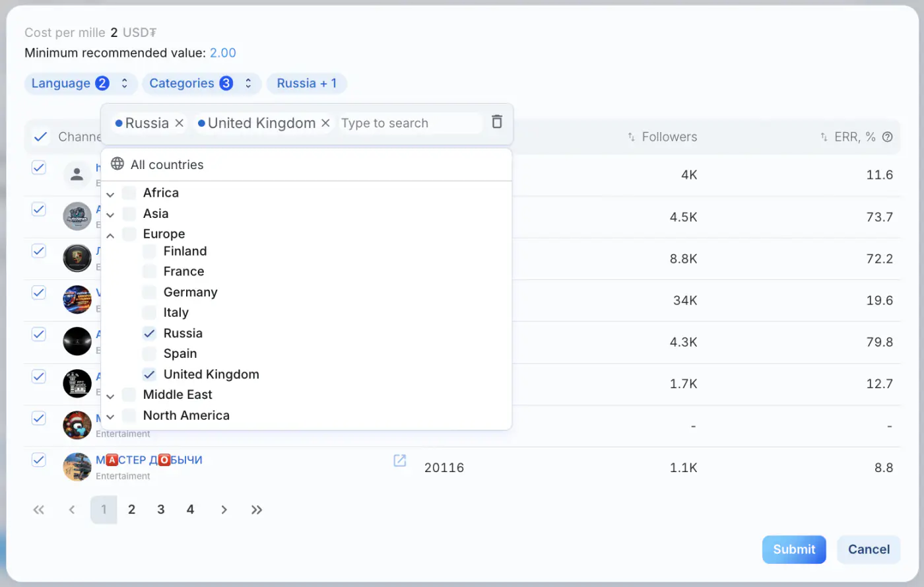Image resolution: width=924 pixels, height=587 pixels.
Task: Expand the North America region chevron
Action: (110, 417)
